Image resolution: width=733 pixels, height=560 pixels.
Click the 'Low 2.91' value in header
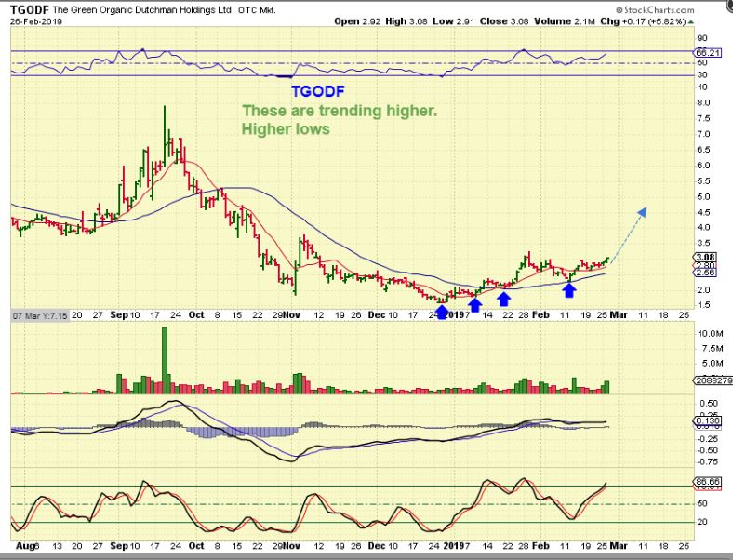[x=453, y=21]
